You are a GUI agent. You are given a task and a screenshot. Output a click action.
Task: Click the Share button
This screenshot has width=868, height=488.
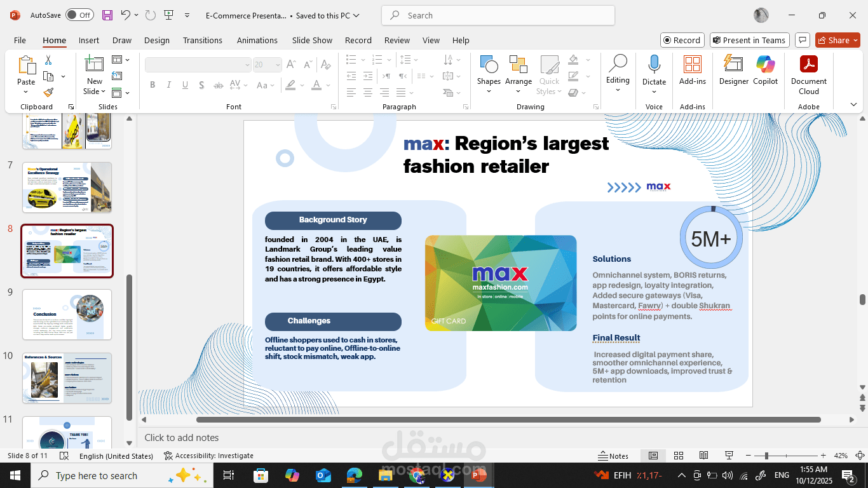(837, 40)
